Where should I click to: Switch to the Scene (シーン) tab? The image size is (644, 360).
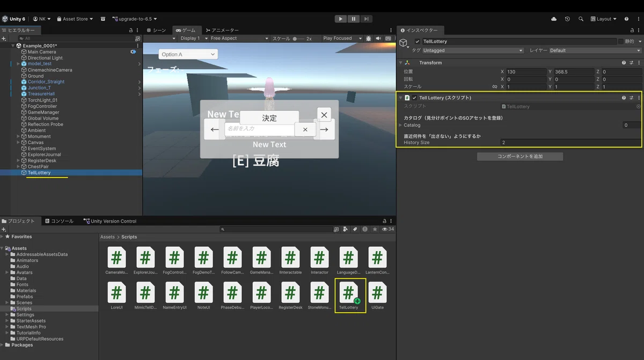156,31
